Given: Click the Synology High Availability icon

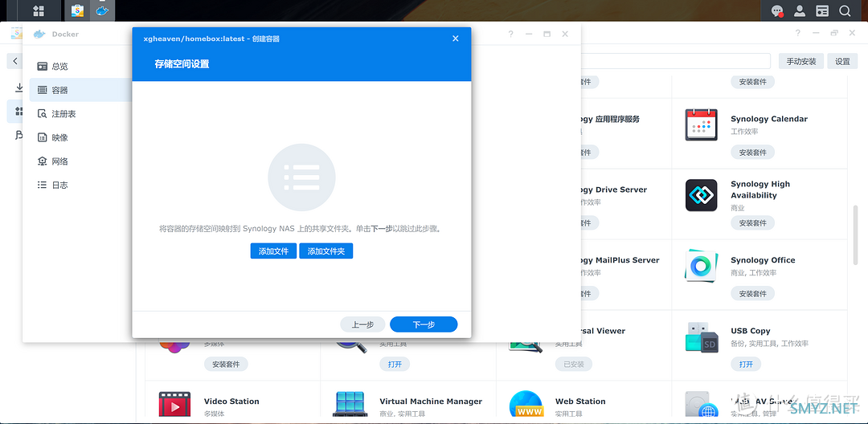Looking at the screenshot, I should pyautogui.click(x=702, y=195).
